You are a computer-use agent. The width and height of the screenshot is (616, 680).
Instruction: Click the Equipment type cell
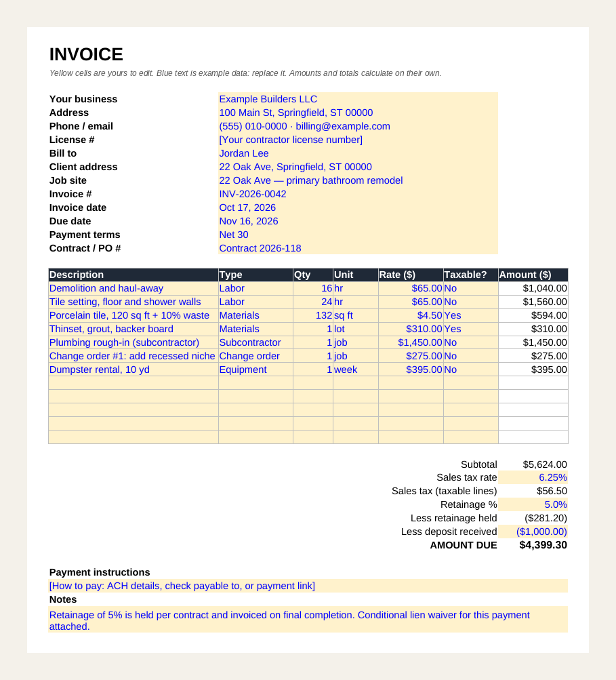(255, 369)
